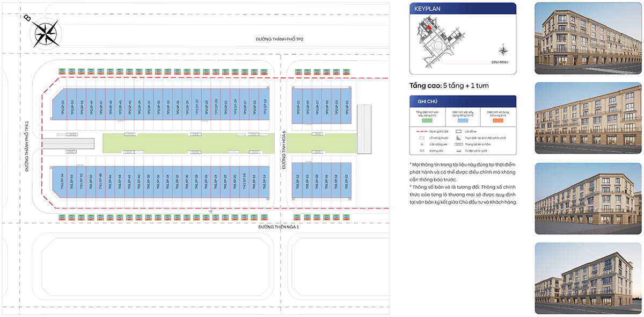Click the KEYPLAN header
Viewport: 644px width, 317px height.
pyautogui.click(x=463, y=9)
